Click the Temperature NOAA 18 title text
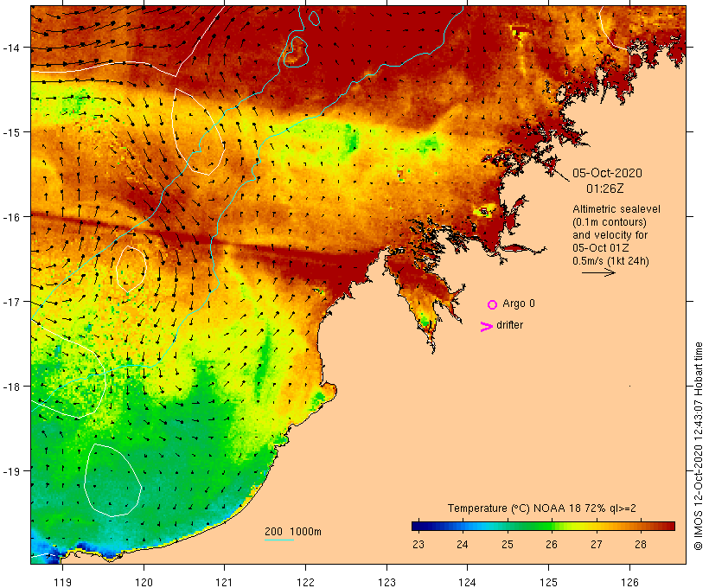This screenshot has width=709, height=588. 542,508
